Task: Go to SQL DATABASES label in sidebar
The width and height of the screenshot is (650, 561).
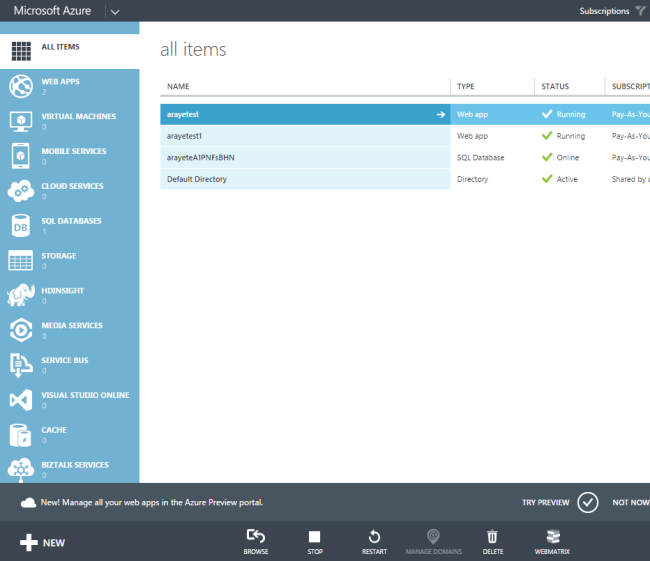Action: click(x=71, y=221)
